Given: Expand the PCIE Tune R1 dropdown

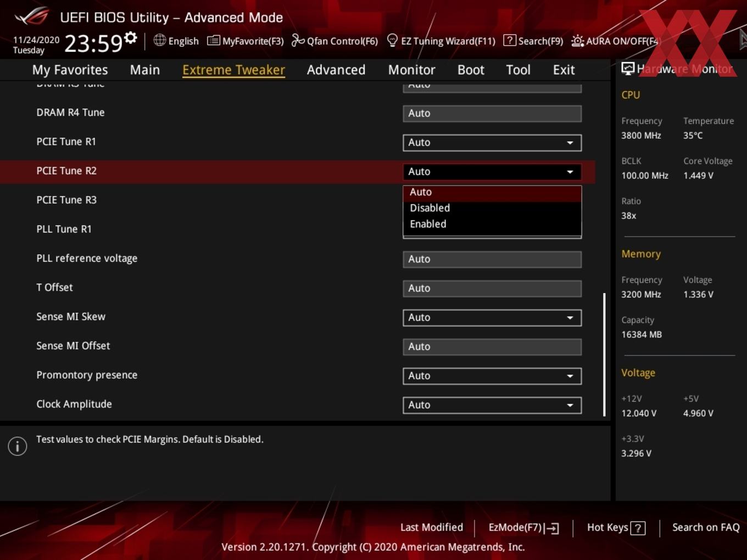Looking at the screenshot, I should click(x=492, y=142).
